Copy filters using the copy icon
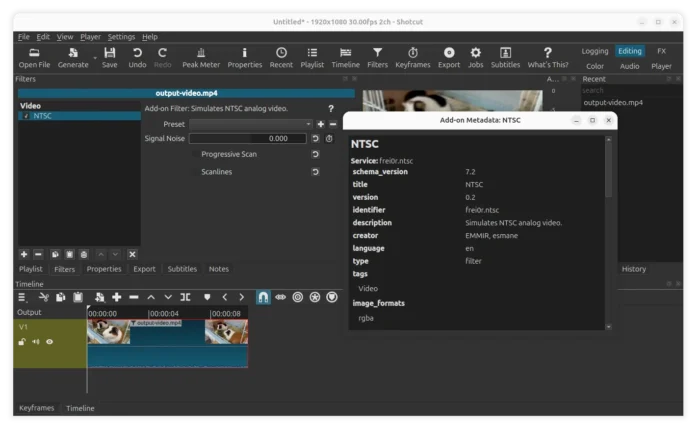 click(x=55, y=254)
